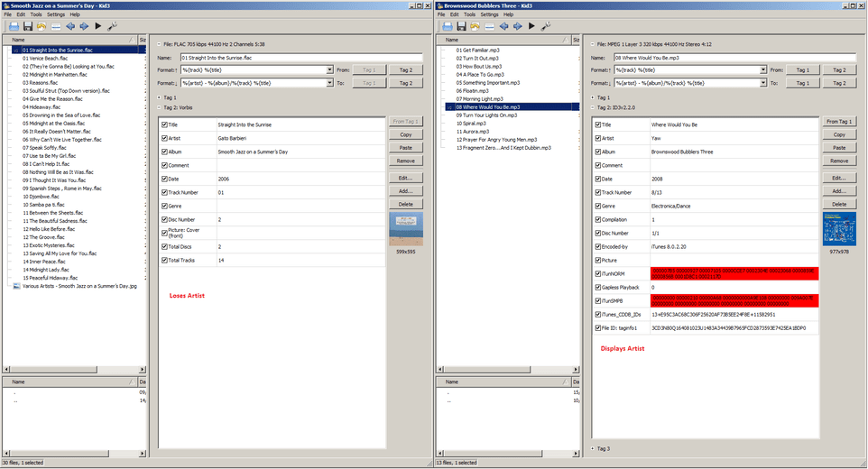The height and width of the screenshot is (469, 868).
Task: Open Tools menu in Brownswood Bubblers window
Action: pos(469,14)
